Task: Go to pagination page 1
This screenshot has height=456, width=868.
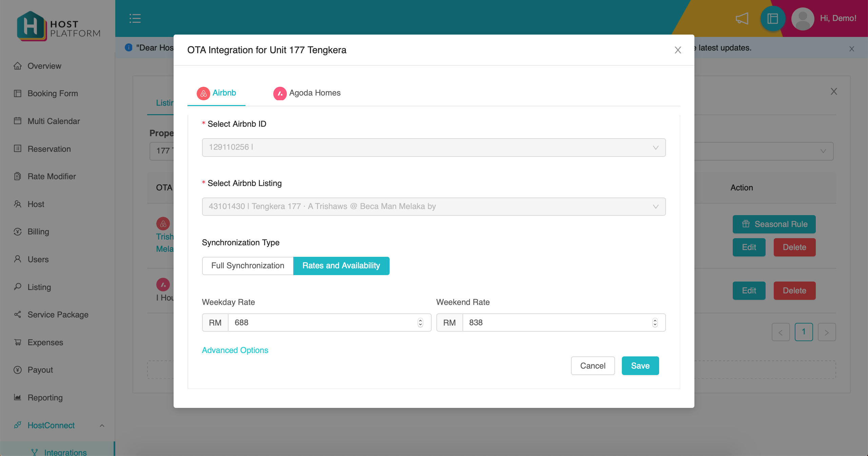Action: point(804,332)
